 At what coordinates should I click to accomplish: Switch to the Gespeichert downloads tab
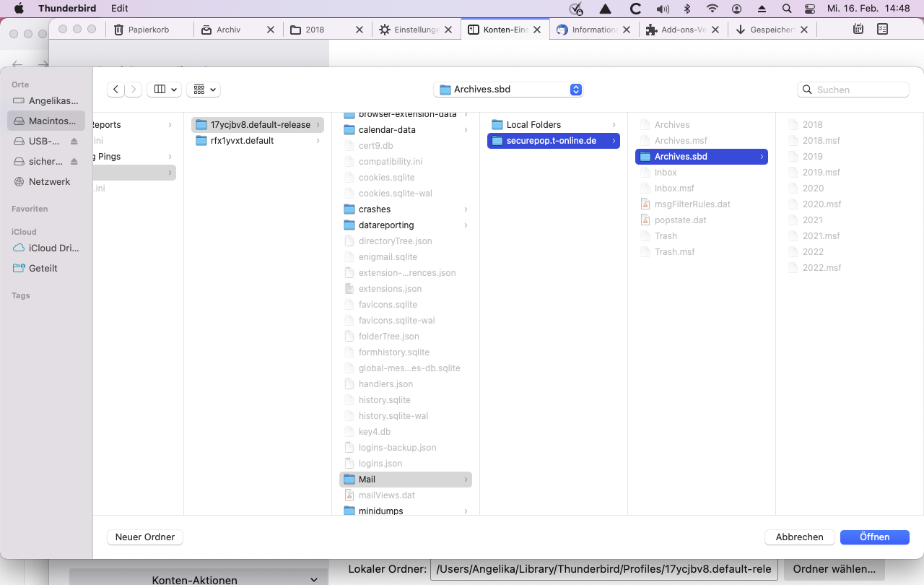(771, 30)
